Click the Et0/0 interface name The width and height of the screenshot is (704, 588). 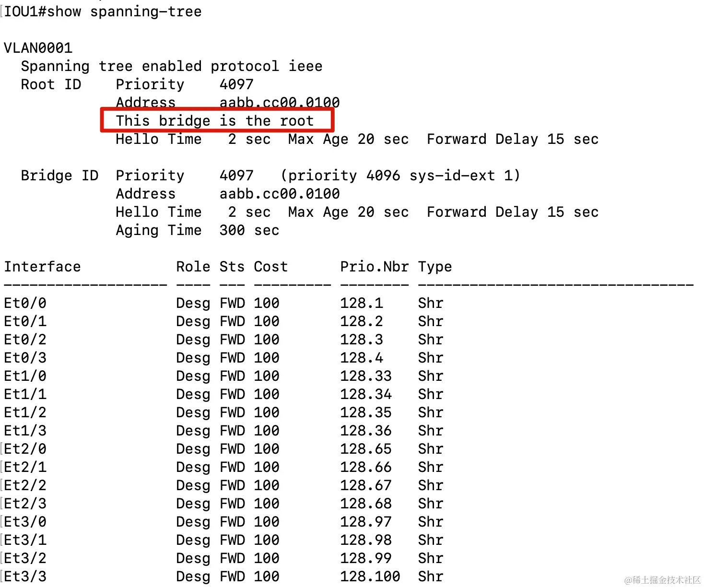pyautogui.click(x=25, y=303)
